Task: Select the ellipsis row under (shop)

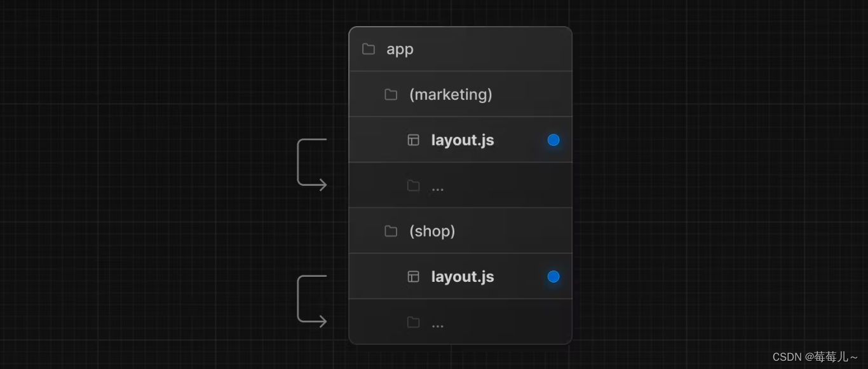Action: tap(461, 321)
